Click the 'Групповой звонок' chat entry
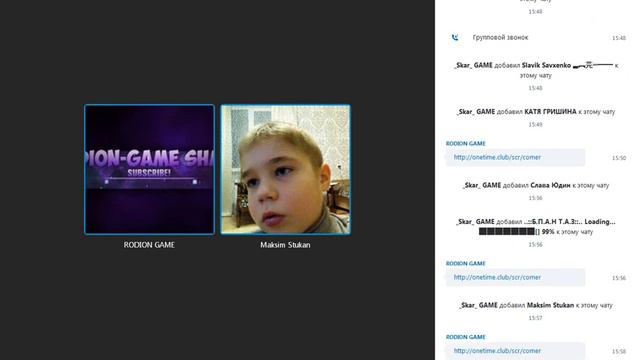 [x=500, y=38]
